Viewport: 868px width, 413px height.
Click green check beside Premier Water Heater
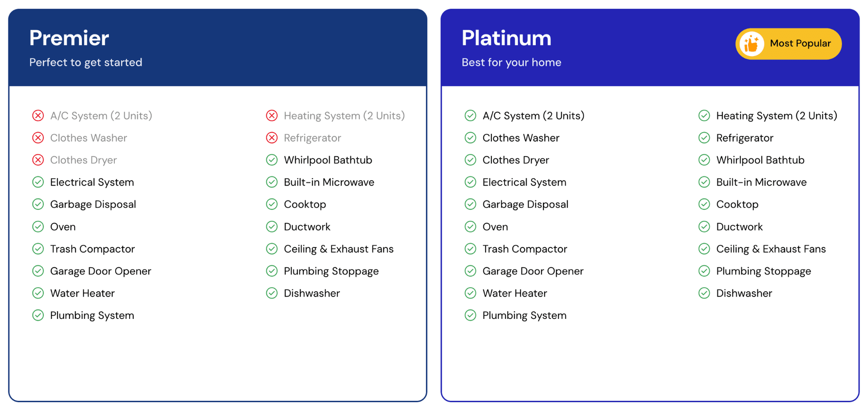click(x=38, y=293)
